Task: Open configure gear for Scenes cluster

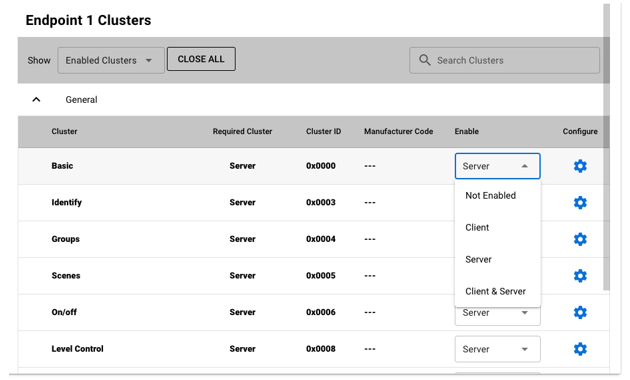Action: coord(580,276)
